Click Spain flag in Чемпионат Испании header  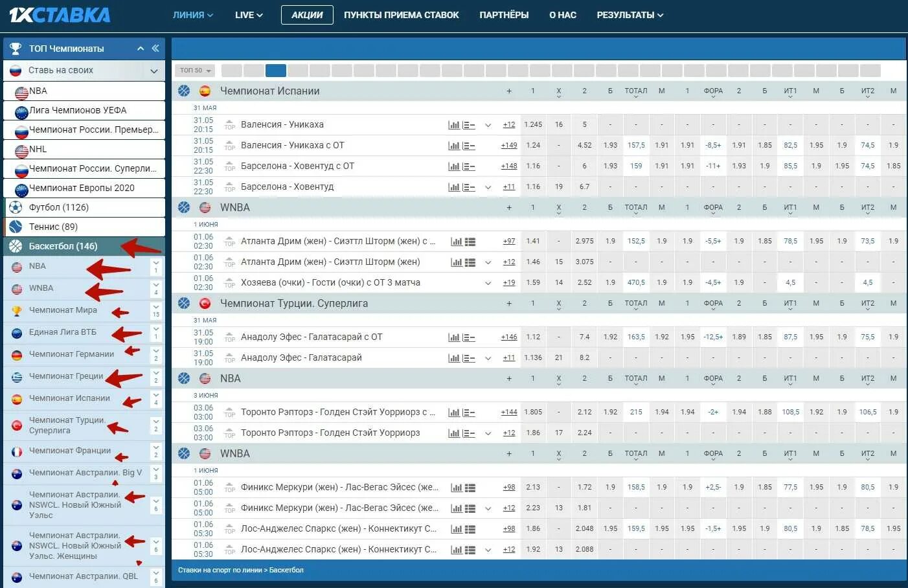[x=205, y=91]
